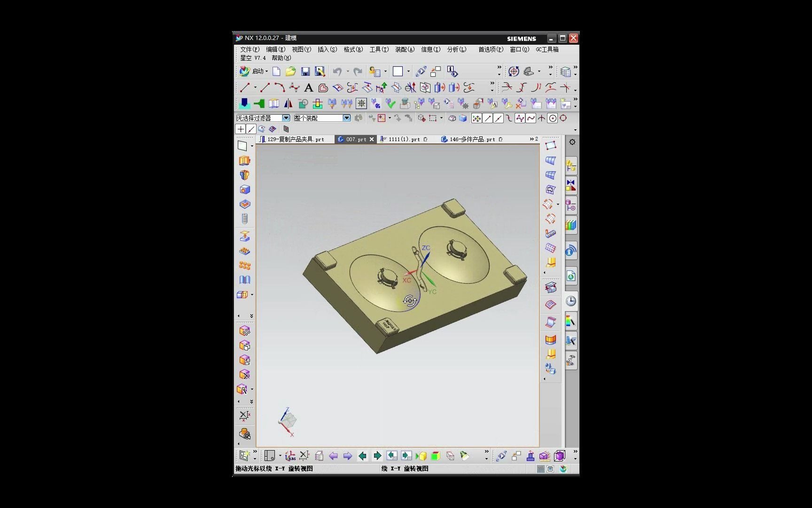Toggle the Enable Snap Points option
812x508 pixels.
pos(476,119)
